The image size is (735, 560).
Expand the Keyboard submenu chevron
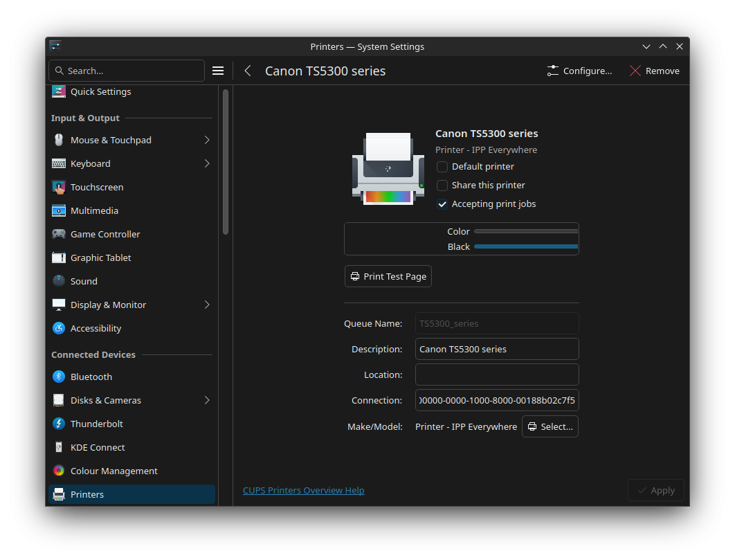(x=207, y=163)
